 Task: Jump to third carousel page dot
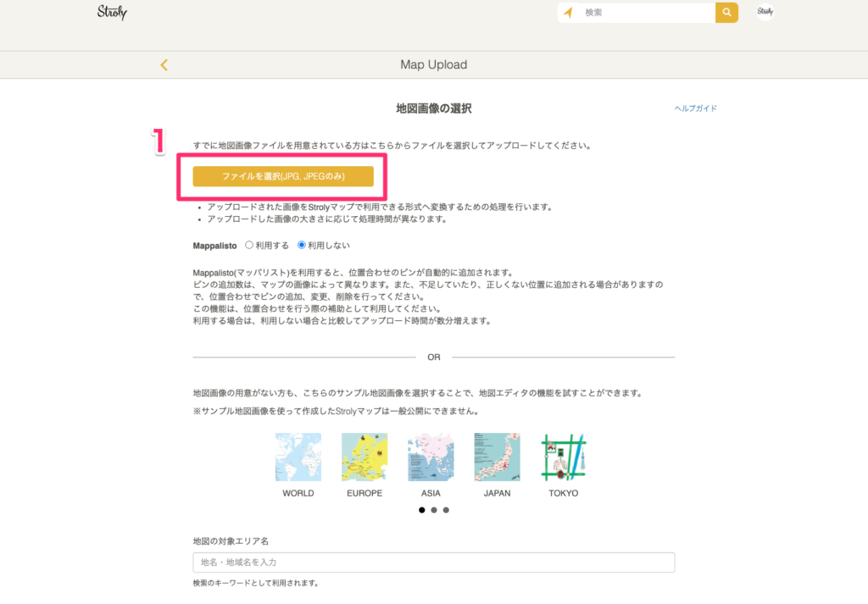click(446, 510)
